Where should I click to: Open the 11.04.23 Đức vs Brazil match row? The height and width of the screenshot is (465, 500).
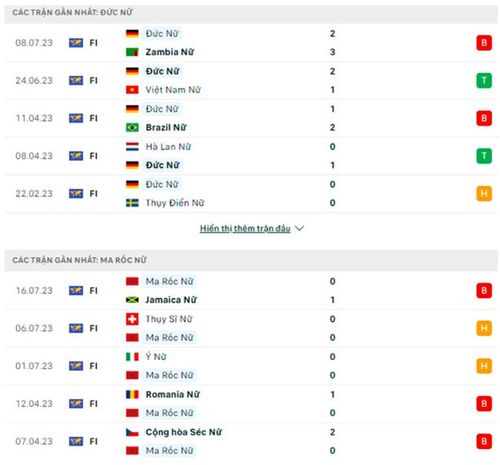[251, 118]
